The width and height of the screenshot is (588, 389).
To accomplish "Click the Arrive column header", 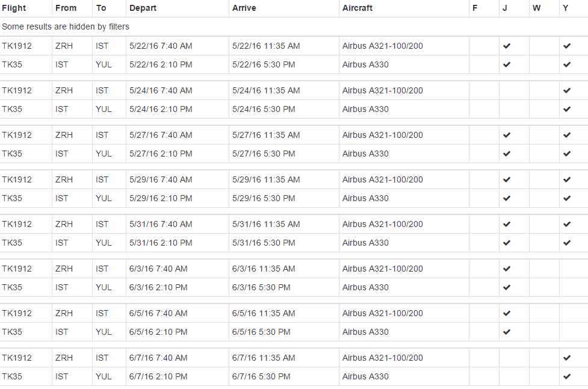I will click(244, 8).
